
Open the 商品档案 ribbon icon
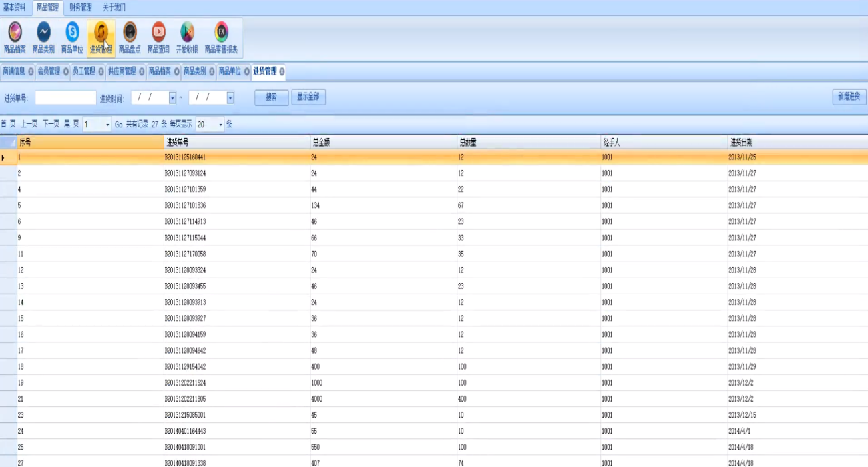(15, 37)
